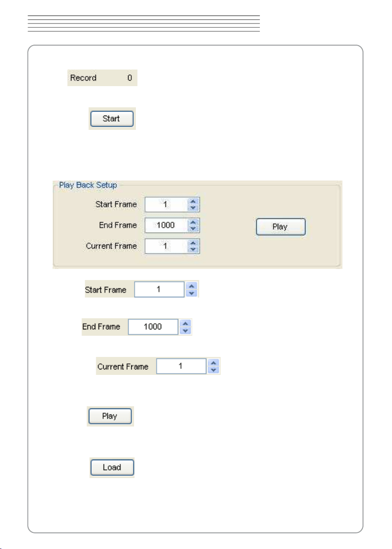Click End Frame 1000 field in Play Back Setup

coord(166,225)
